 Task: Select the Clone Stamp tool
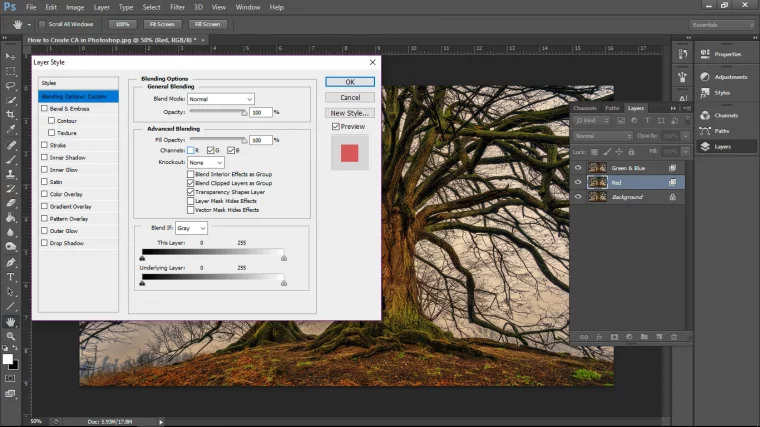click(x=10, y=174)
